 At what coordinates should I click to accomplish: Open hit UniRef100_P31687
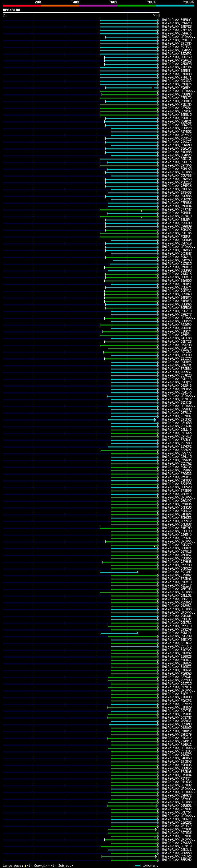176,538
